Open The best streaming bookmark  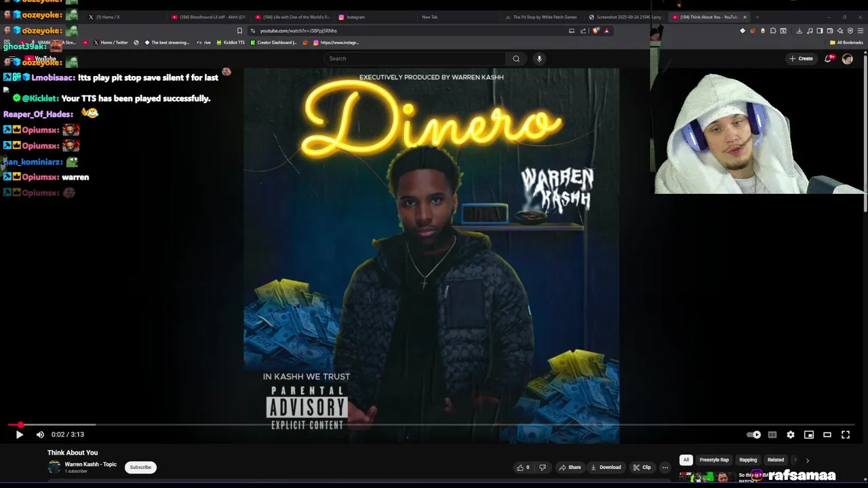coord(167,43)
